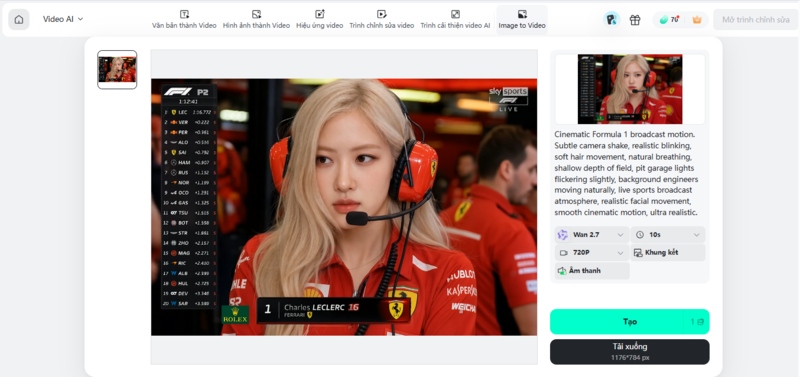Screen dimensions: 800x377
Task: Click the speaker icon beside Âm thanh
Action: 562,270
